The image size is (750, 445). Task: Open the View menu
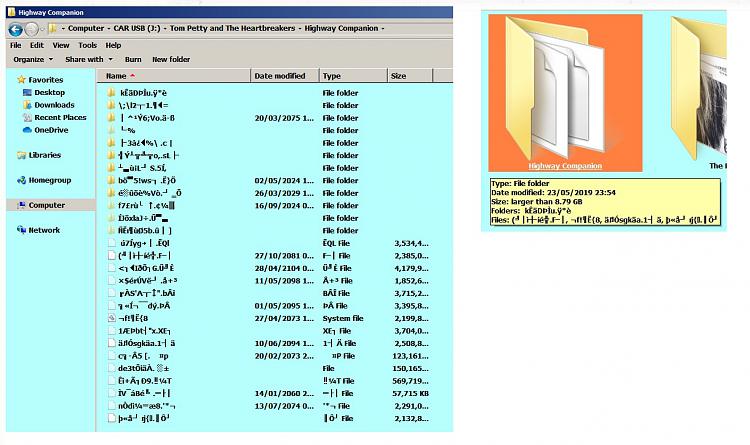point(61,45)
